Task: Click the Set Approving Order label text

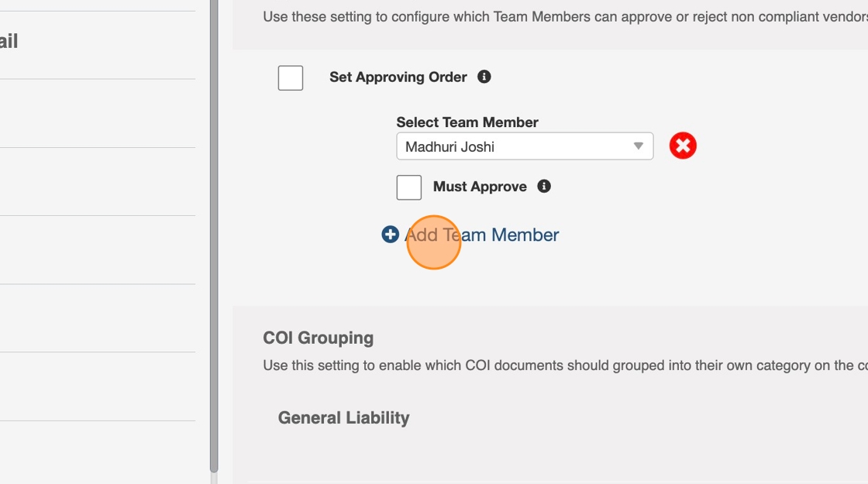Action: pos(398,77)
